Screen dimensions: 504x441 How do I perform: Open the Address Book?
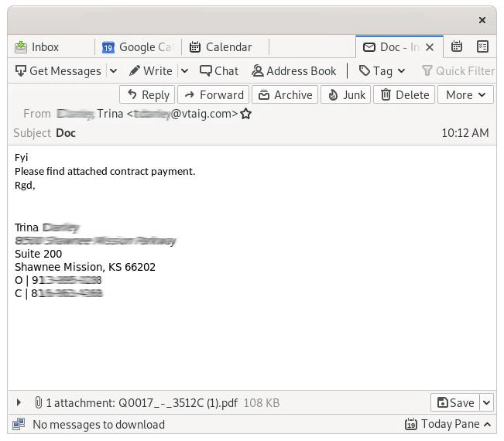293,70
